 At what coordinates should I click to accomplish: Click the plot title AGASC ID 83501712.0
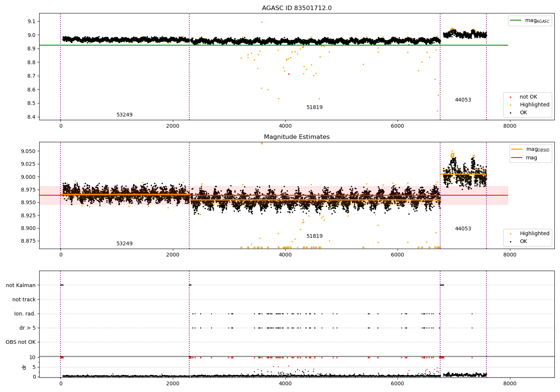(x=297, y=8)
